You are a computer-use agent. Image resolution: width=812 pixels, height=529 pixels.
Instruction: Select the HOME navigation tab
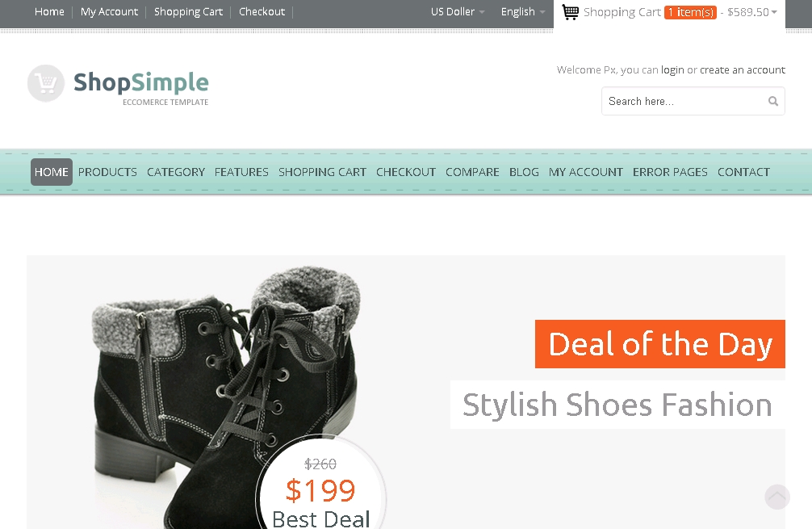[52, 172]
